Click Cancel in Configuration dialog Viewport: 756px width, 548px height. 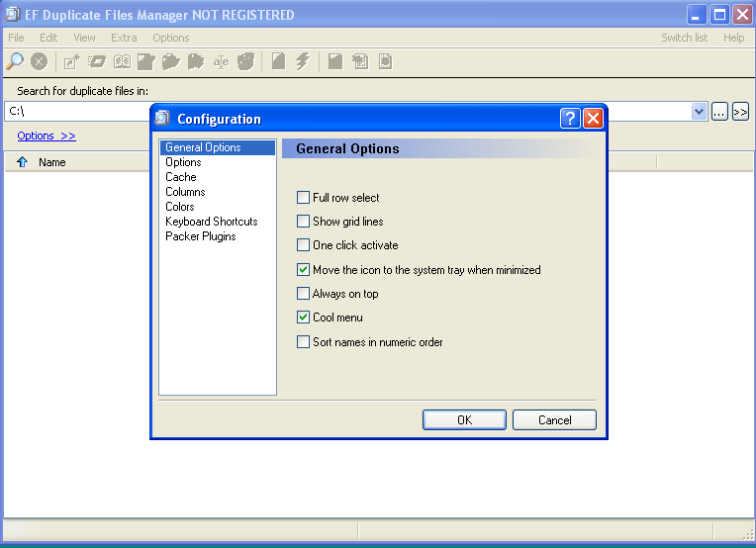click(x=554, y=419)
